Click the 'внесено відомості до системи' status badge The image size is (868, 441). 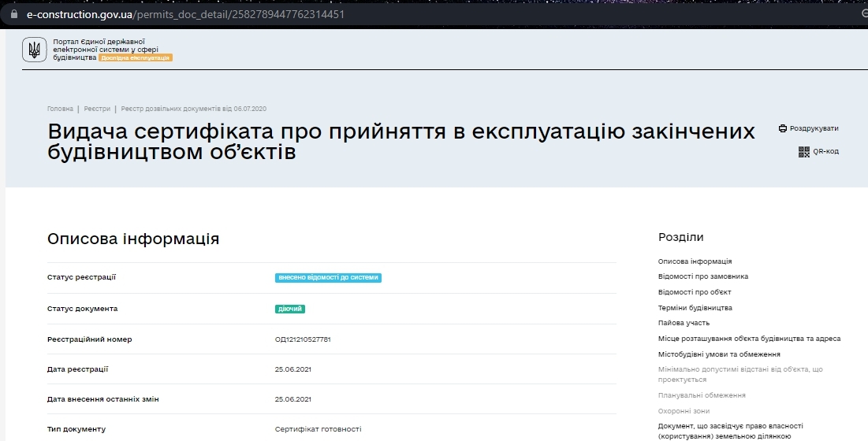coord(328,277)
